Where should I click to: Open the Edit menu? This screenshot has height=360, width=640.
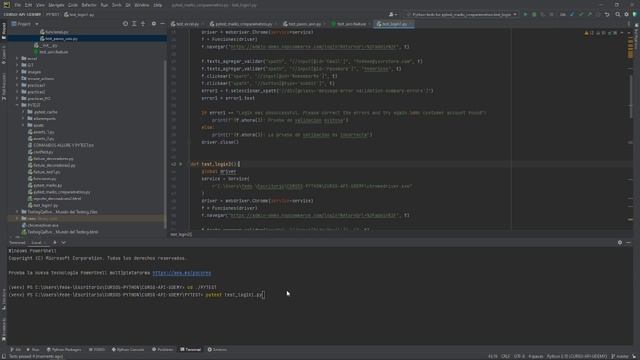[x=28, y=5]
